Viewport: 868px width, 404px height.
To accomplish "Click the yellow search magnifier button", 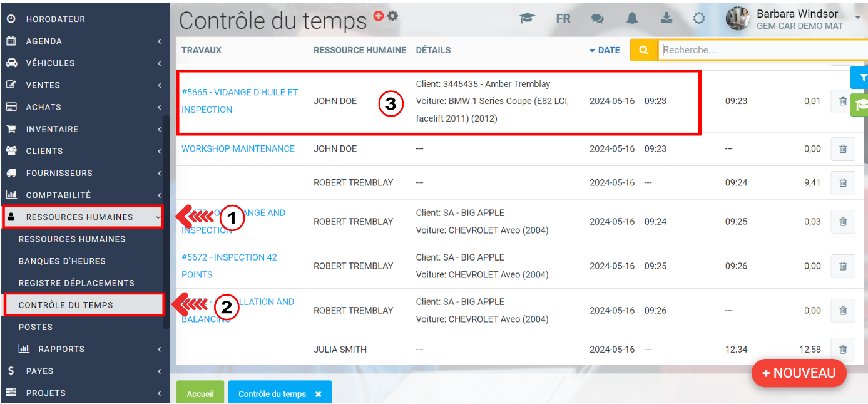I will pos(644,50).
